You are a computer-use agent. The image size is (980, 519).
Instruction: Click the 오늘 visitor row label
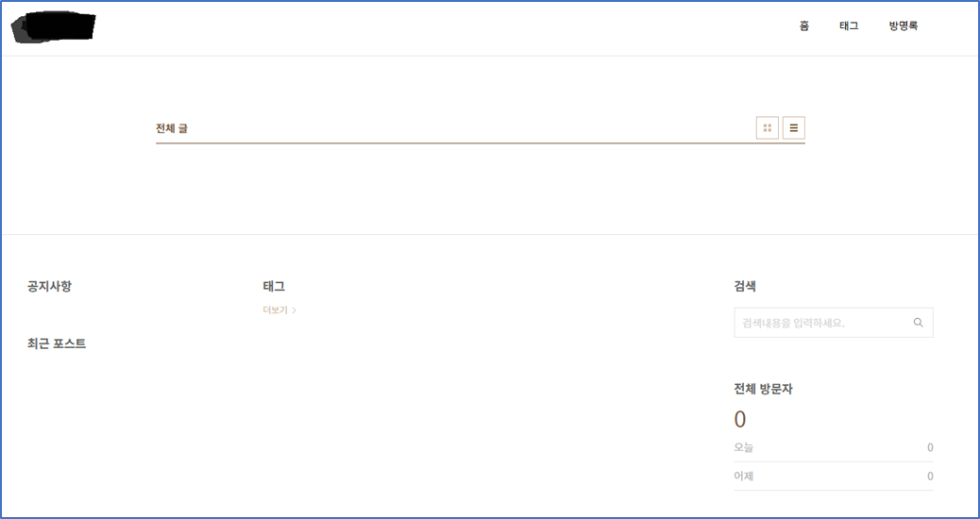(744, 447)
